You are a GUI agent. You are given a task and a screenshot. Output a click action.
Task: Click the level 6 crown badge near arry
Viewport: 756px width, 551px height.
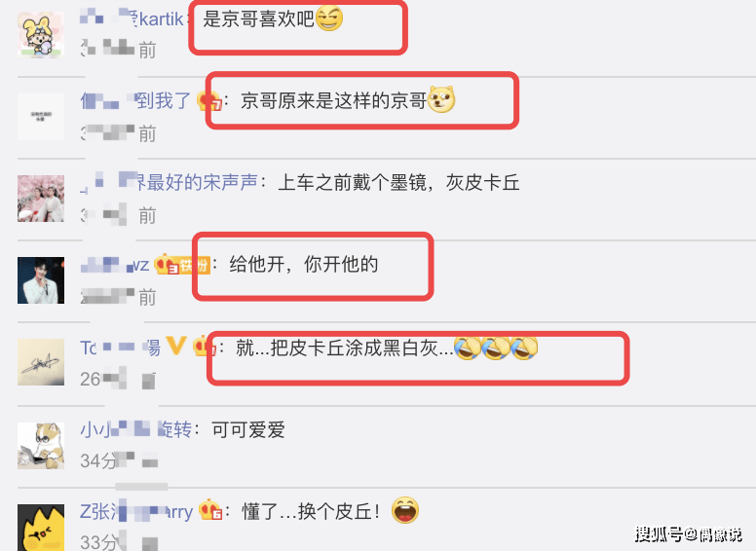pos(210,509)
